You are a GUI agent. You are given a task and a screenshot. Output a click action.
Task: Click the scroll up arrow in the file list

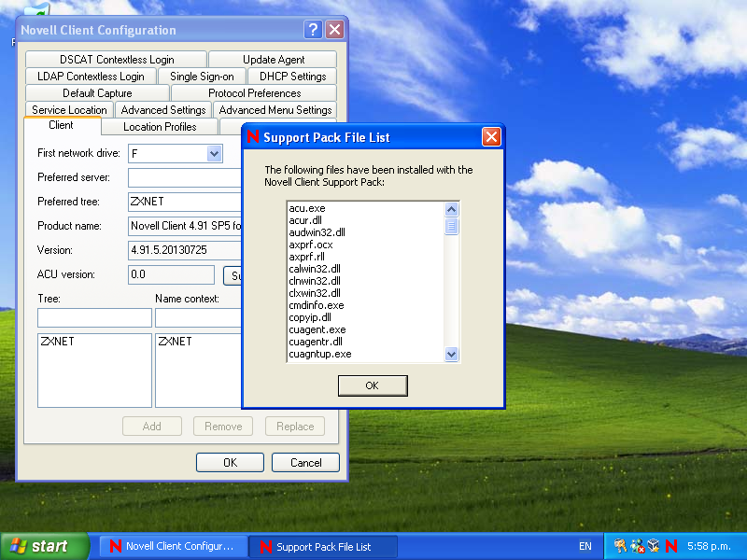[x=451, y=209]
